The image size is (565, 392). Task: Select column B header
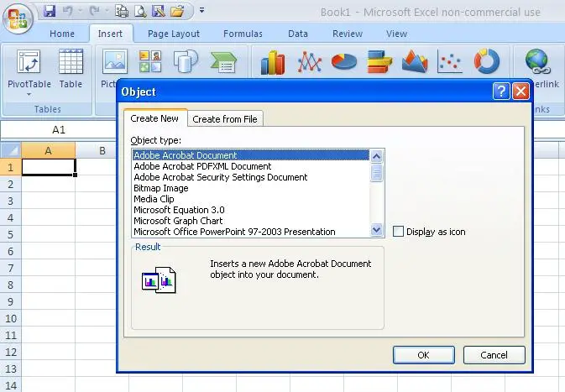[x=102, y=150]
